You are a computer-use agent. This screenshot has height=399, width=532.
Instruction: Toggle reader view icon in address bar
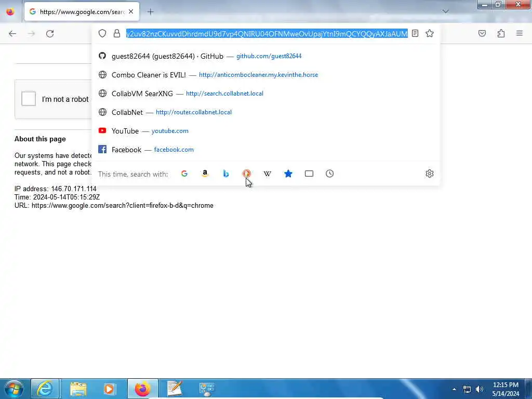(x=415, y=33)
